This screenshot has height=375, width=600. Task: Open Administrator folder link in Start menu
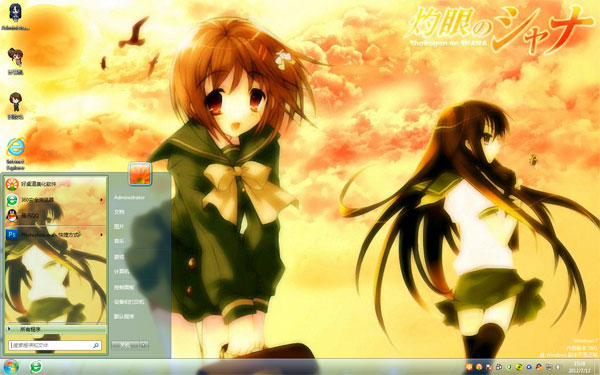[x=129, y=197]
